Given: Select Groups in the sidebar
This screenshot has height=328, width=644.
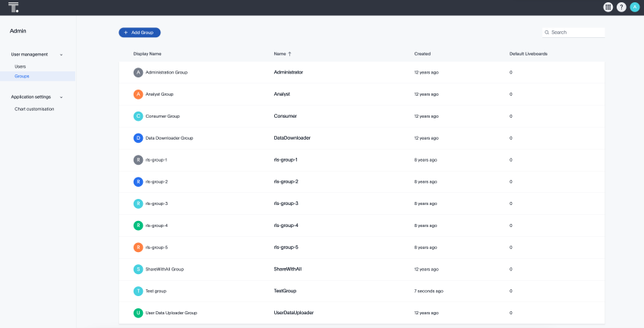Looking at the screenshot, I should point(22,76).
